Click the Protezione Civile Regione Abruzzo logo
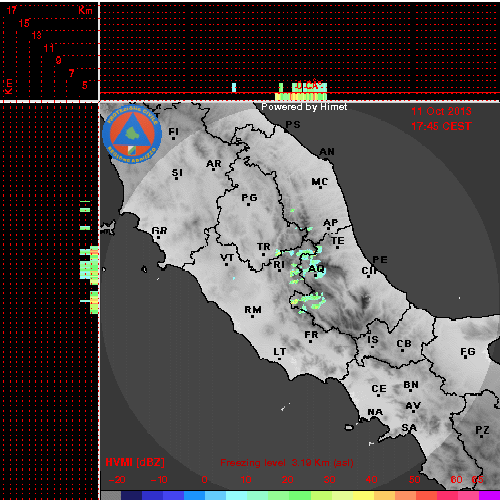 click(132, 134)
